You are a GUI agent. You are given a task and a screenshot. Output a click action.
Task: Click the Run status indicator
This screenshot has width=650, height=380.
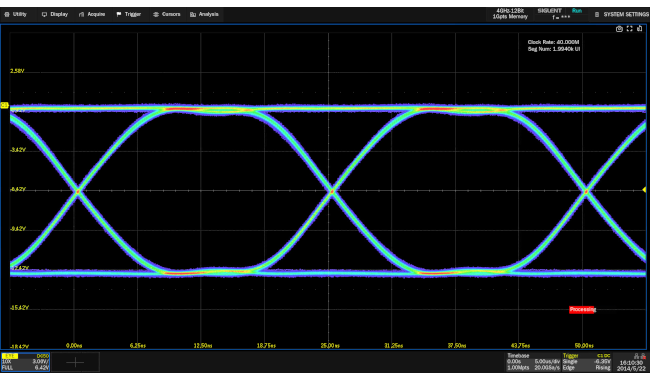tap(577, 11)
